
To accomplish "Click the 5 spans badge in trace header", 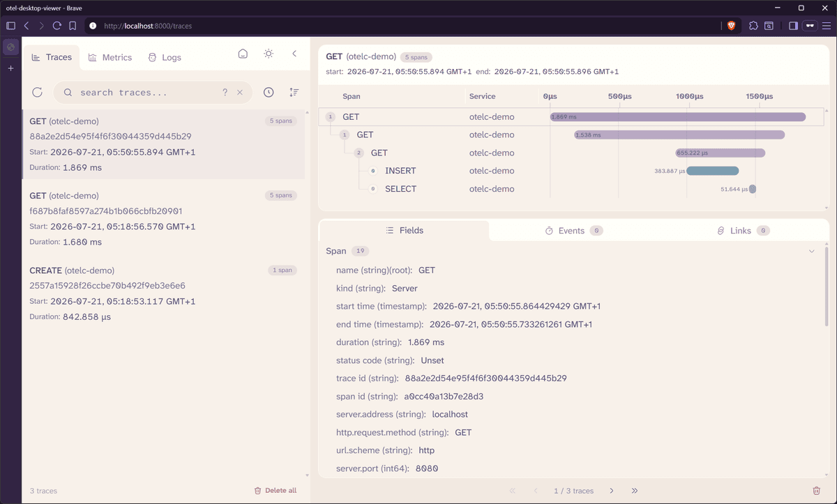I will point(416,57).
